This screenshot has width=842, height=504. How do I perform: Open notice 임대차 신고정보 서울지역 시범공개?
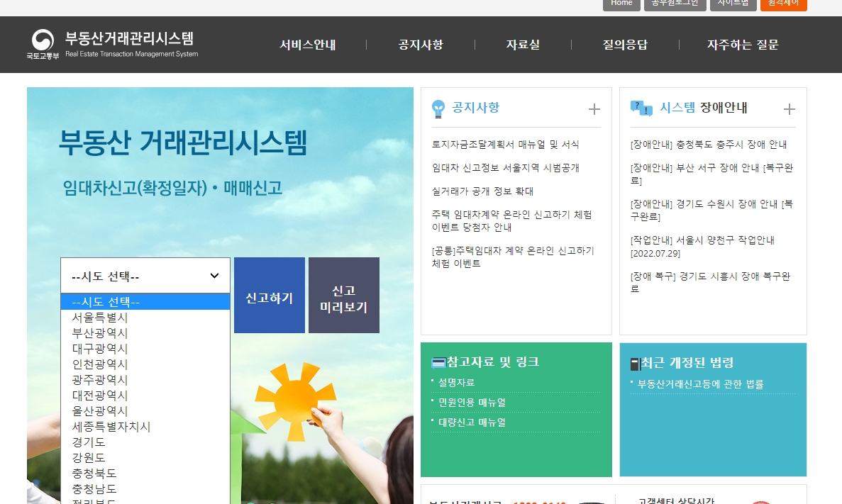pyautogui.click(x=505, y=168)
